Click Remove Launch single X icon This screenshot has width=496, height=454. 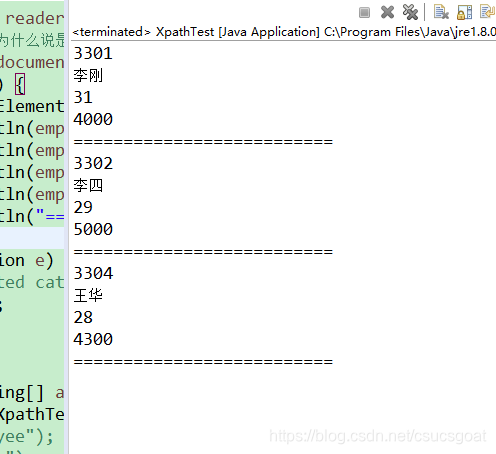pyautogui.click(x=387, y=12)
